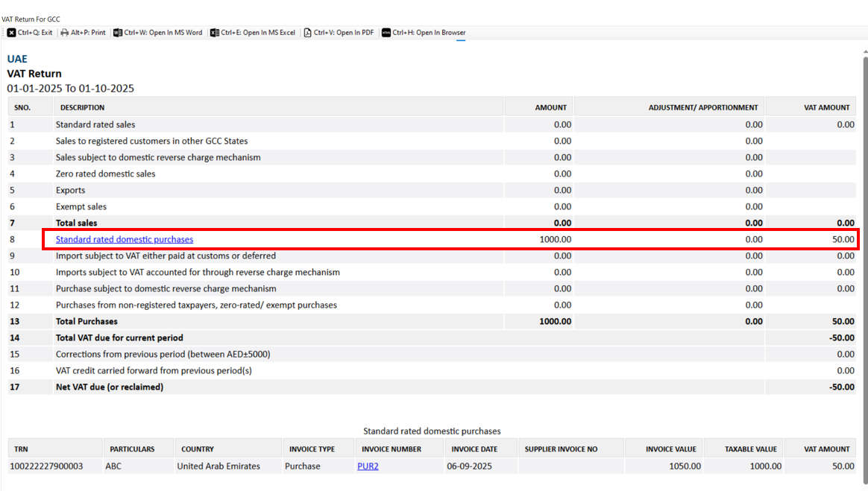Click invoice date 06-09-2025
This screenshot has width=868, height=491.
(x=470, y=466)
